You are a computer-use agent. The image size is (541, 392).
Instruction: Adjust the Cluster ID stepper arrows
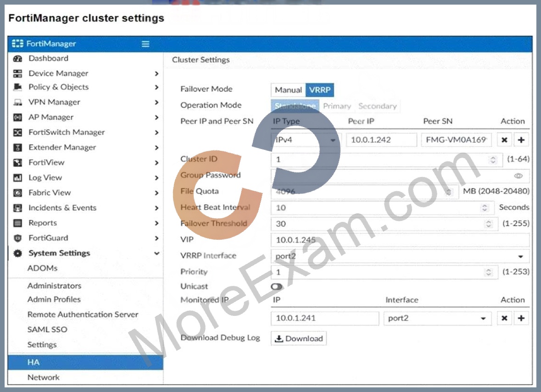point(493,160)
